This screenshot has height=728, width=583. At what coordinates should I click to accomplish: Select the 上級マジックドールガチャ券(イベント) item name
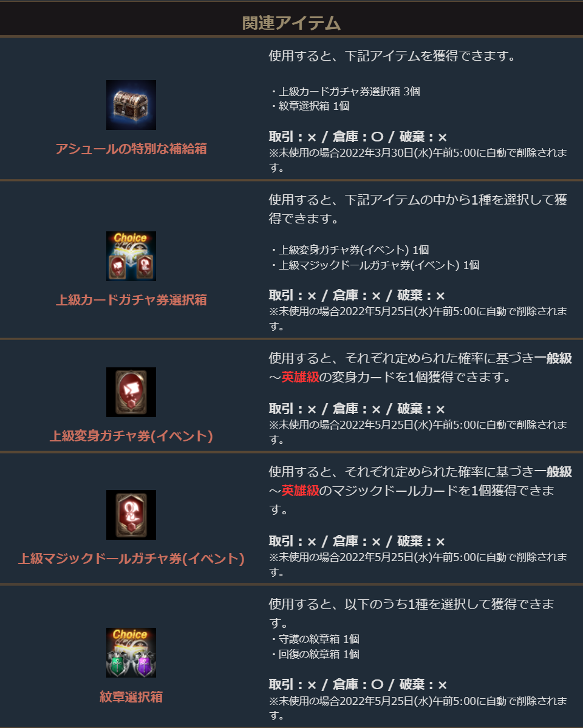131,559
